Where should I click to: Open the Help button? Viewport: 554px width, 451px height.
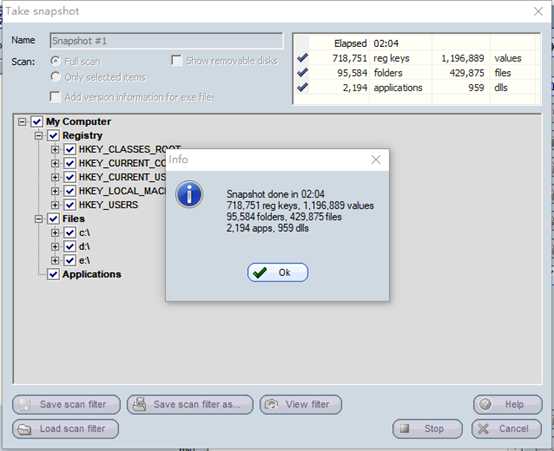(508, 404)
